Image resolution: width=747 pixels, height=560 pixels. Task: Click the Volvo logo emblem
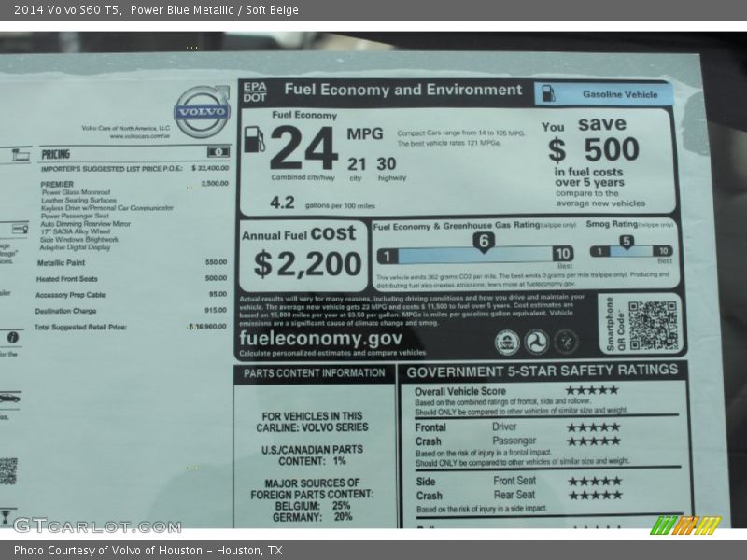tap(203, 112)
